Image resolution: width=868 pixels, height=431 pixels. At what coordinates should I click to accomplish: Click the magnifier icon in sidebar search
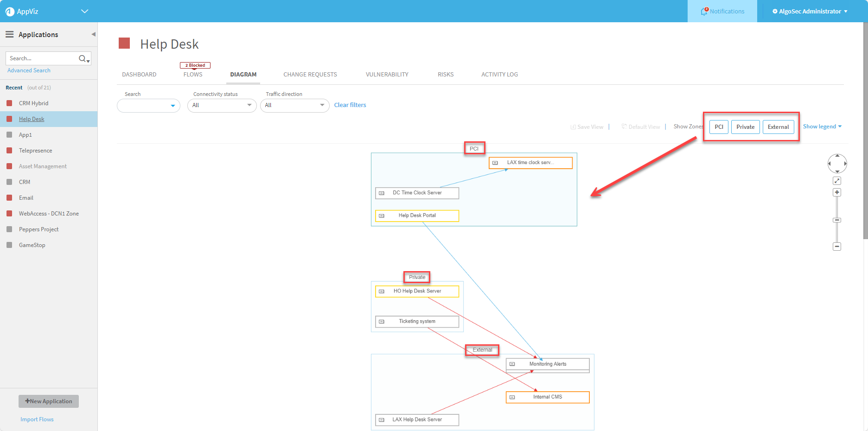83,58
